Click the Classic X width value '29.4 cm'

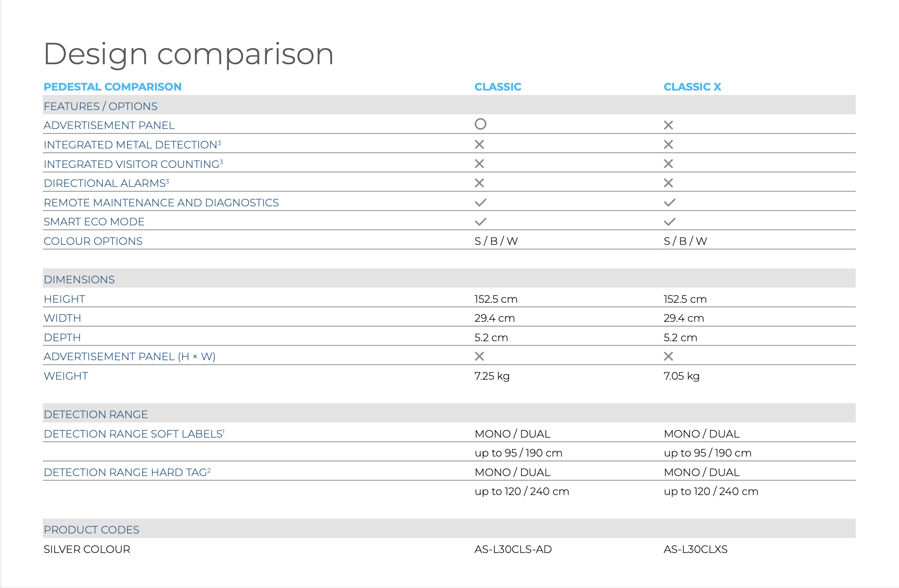(x=684, y=318)
